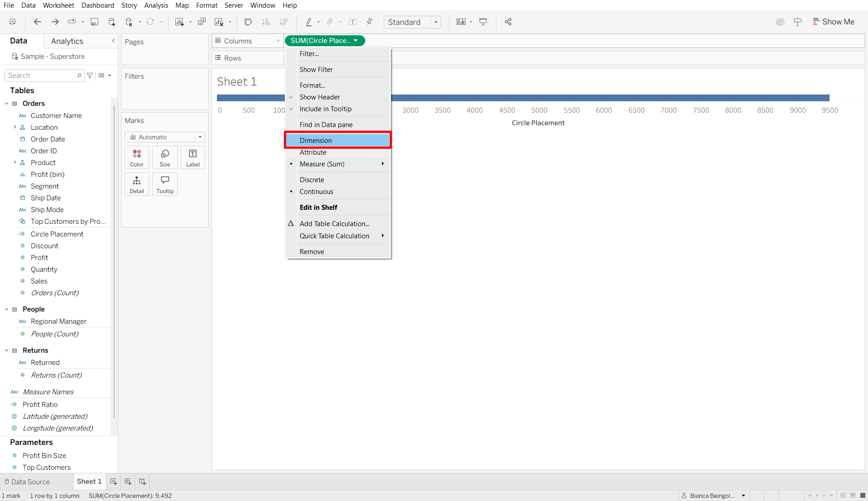Open Quick Table Calculation submenu
This screenshot has width=868, height=501.
[338, 236]
